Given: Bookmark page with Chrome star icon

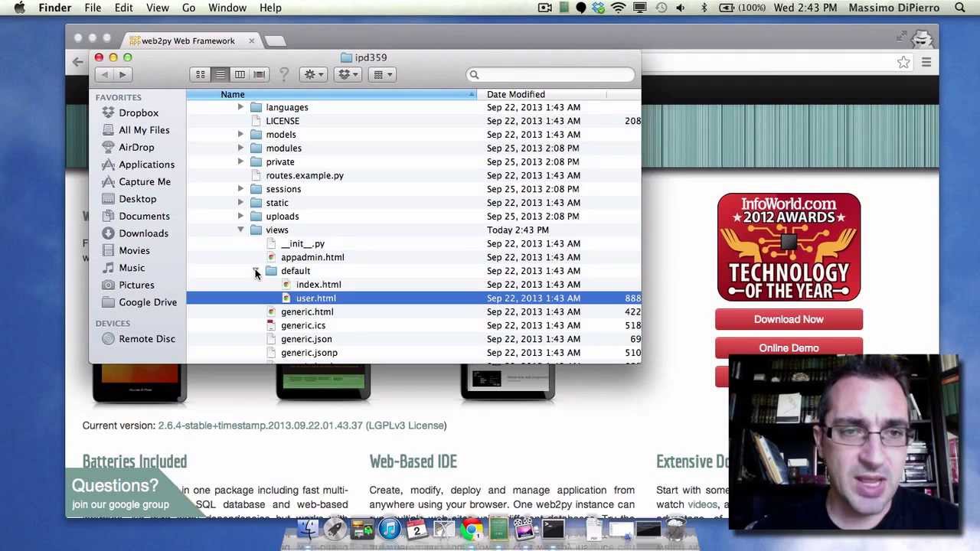Looking at the screenshot, I should coord(903,63).
